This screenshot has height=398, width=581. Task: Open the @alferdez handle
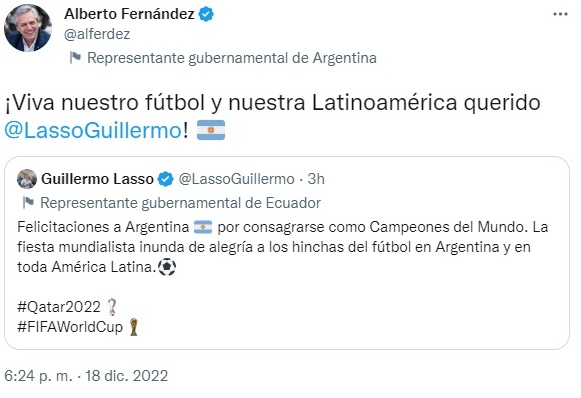tap(97, 34)
